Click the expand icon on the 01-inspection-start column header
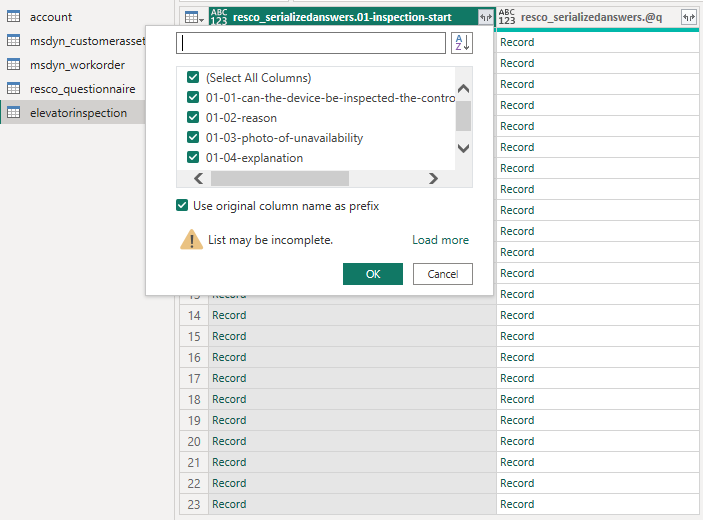This screenshot has width=703, height=520. point(485,17)
